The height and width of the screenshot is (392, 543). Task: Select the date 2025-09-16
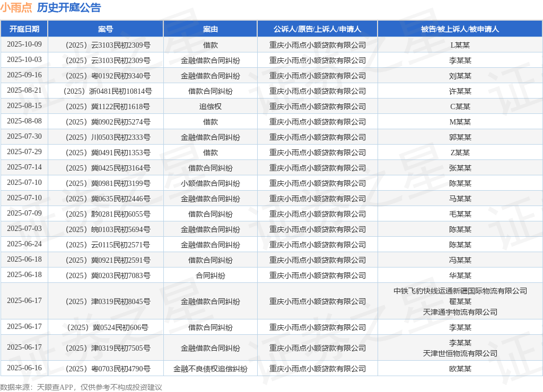(24, 75)
